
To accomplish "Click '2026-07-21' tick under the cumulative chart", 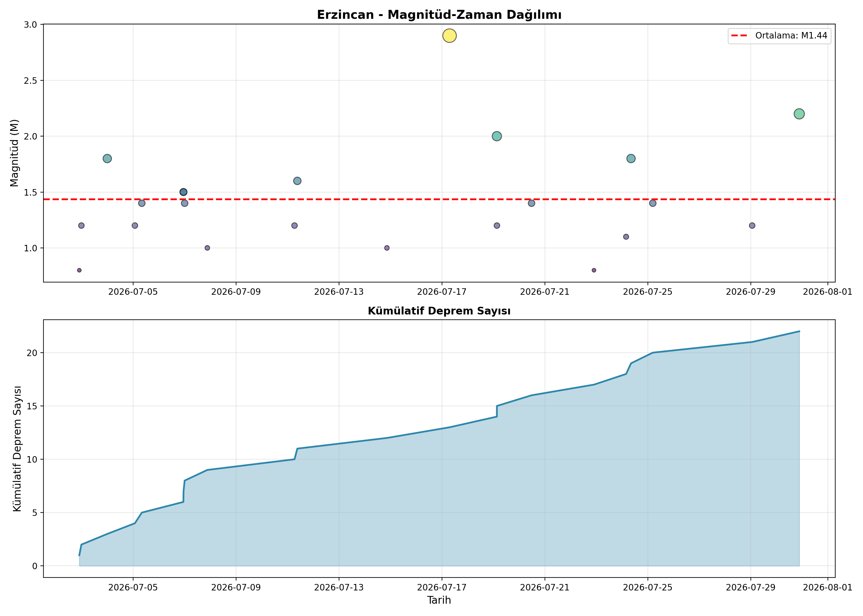I will [x=545, y=588].
